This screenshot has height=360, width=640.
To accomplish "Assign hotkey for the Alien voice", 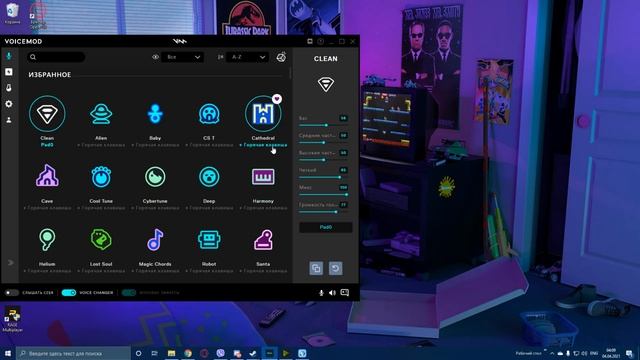I will point(101,145).
